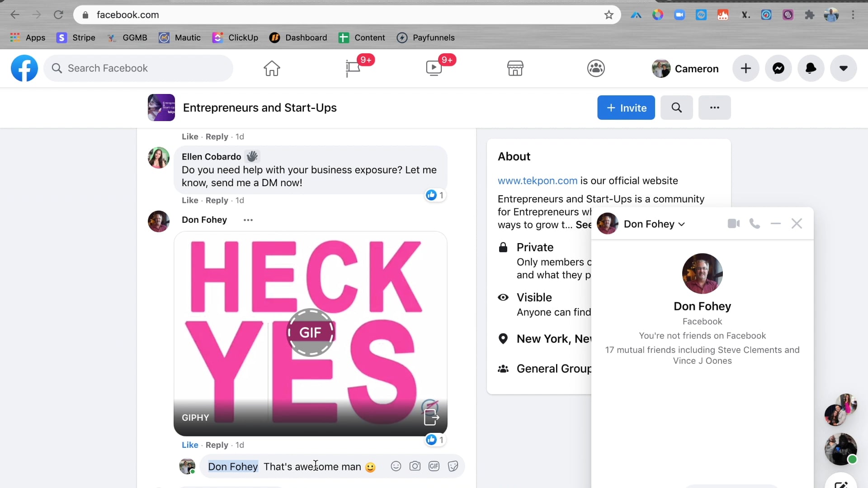
Task: Reply to Ellen Cobardo's comment
Action: 217,200
